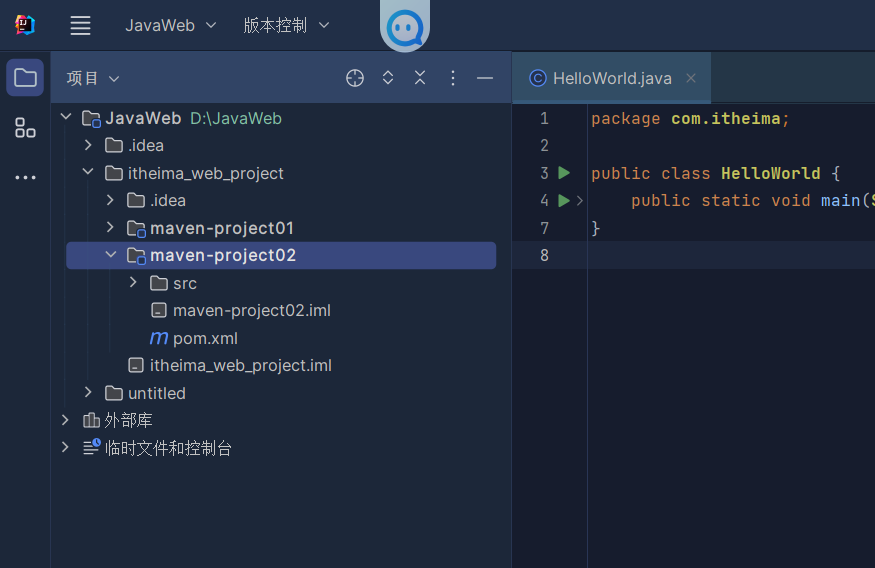Screen dimensions: 875x568
Task: Click the Java class icon on HelloWorld tab
Action: coord(537,78)
